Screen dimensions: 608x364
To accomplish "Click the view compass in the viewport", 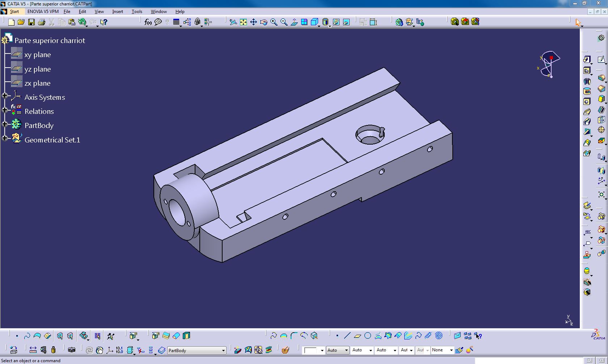I will [x=549, y=64].
